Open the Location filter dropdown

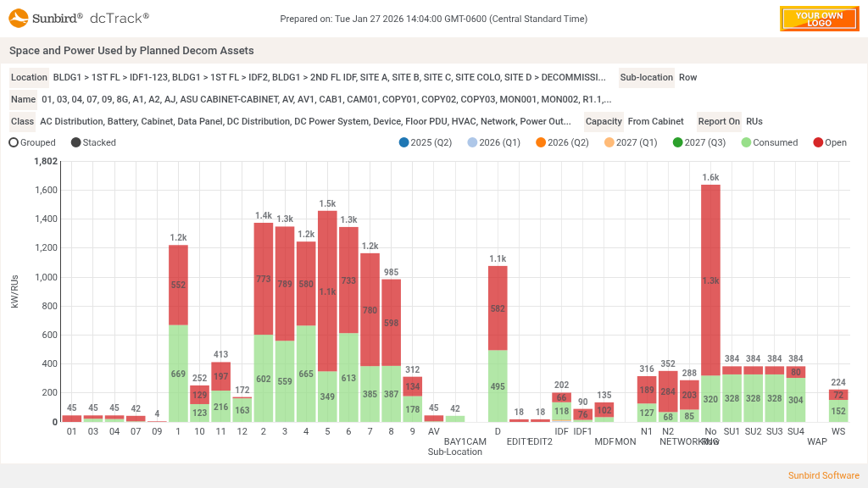329,77
